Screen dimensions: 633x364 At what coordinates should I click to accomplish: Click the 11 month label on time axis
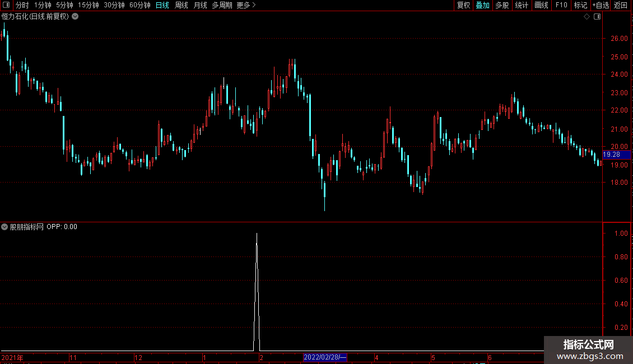tap(73, 357)
